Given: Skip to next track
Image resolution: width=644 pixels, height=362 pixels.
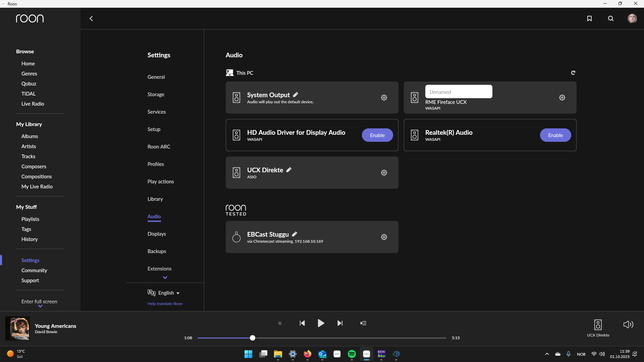Looking at the screenshot, I should pos(340,323).
